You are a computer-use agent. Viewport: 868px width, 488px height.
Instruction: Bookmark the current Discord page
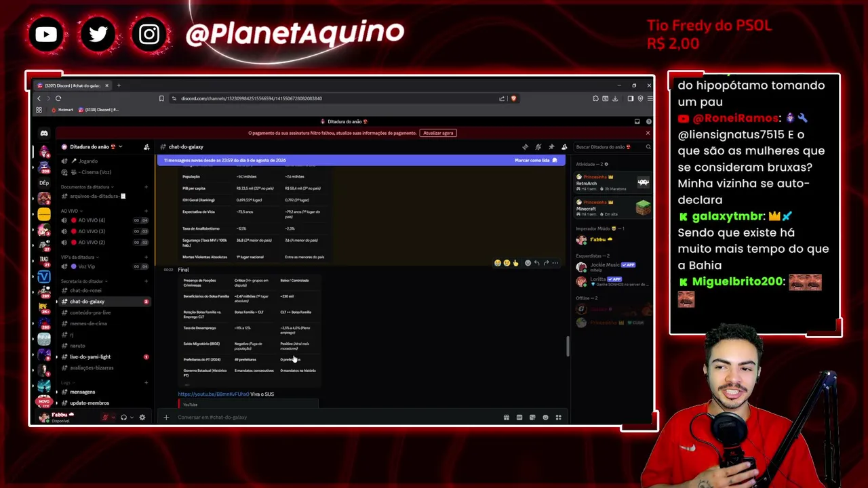pos(161,98)
